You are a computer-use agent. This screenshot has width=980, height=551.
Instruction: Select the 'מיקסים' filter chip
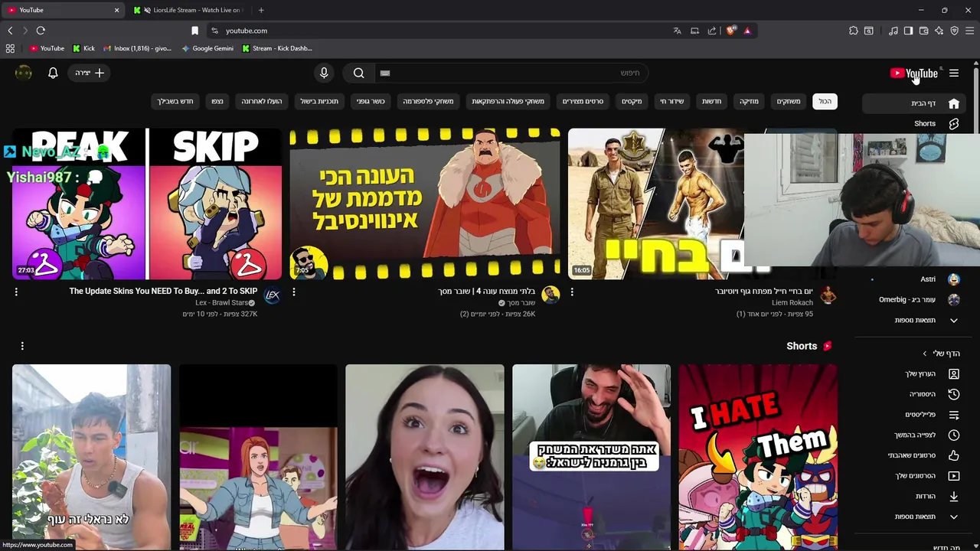point(632,101)
